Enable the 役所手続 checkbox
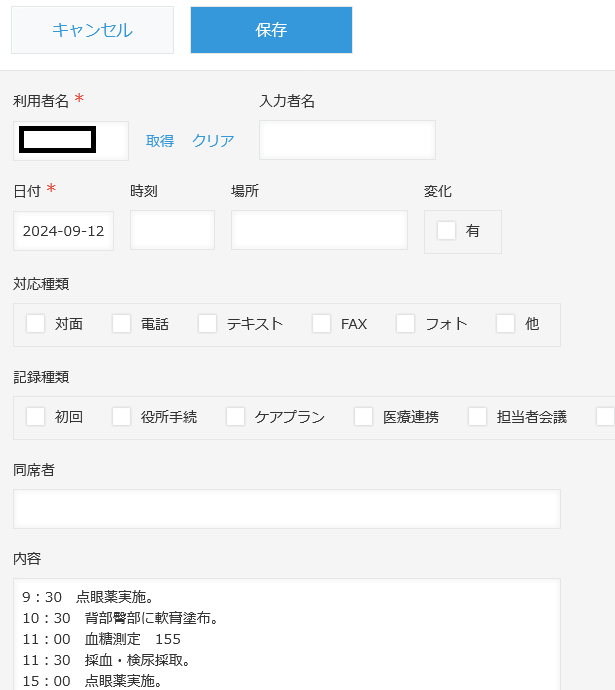 (x=122, y=417)
